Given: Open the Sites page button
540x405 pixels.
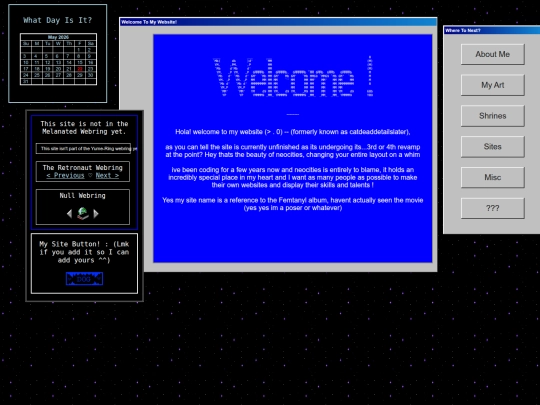Looking at the screenshot, I should [492, 147].
